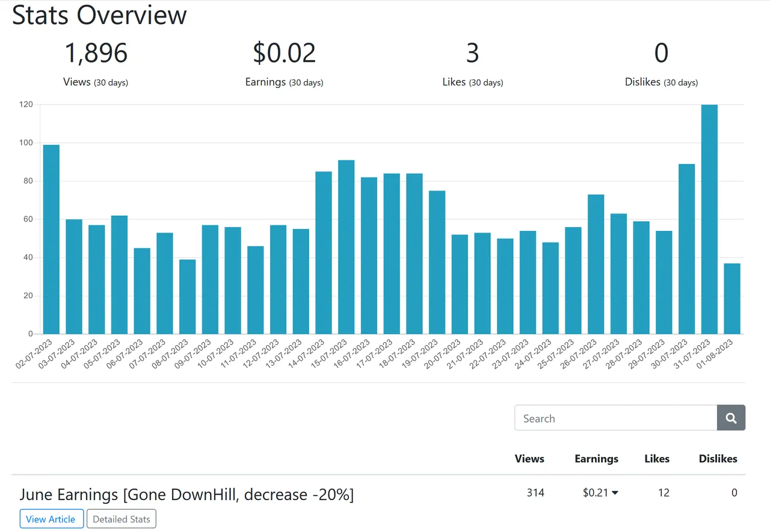This screenshot has height=532, width=770.
Task: Click the bar for 30-07-2023
Action: point(686,249)
